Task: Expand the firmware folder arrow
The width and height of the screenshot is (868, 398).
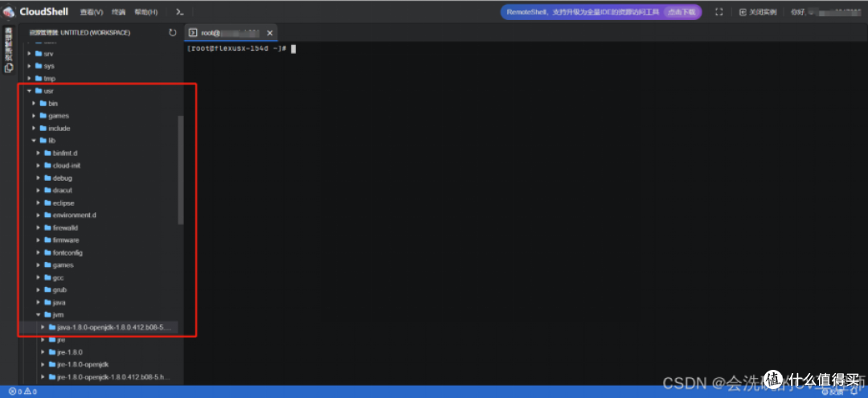Action: pos(39,240)
